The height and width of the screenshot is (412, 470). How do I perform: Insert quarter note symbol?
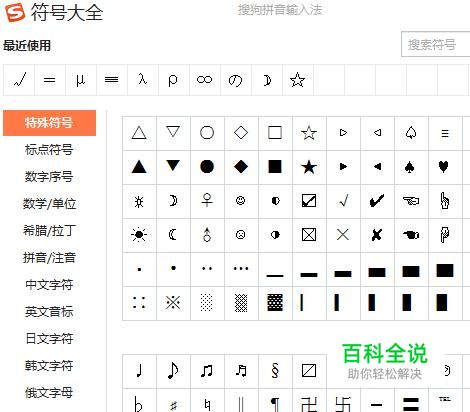[x=140, y=370]
